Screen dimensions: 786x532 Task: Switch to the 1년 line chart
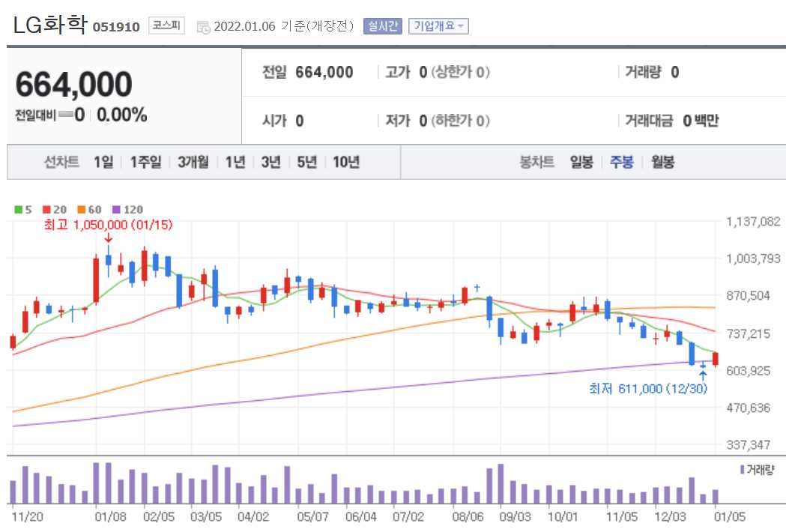(x=235, y=162)
